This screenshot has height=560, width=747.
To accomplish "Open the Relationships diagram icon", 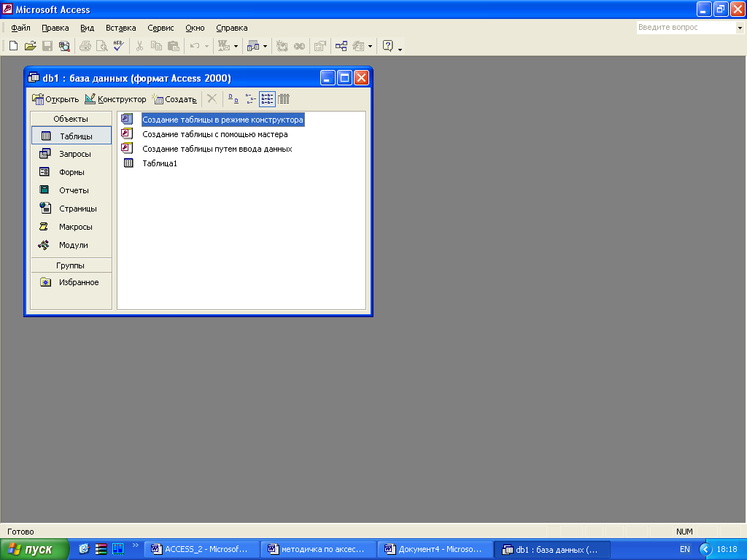I will click(x=341, y=46).
